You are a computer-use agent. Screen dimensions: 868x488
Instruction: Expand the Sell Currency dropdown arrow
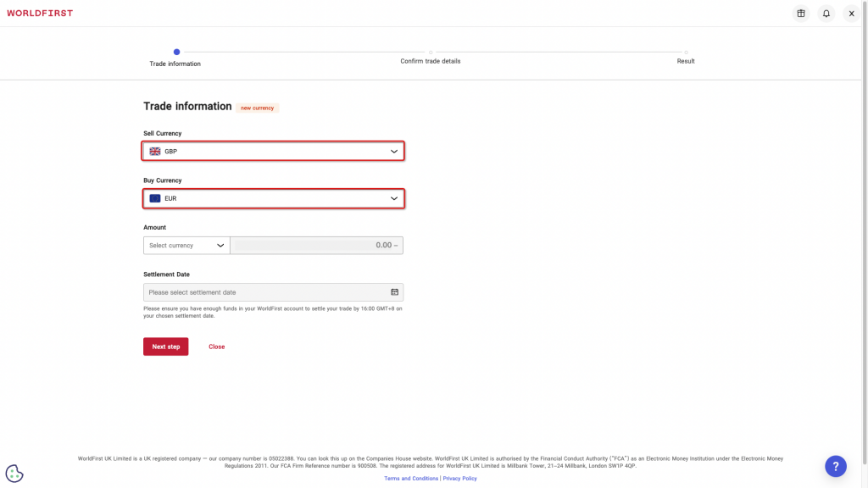[393, 152]
